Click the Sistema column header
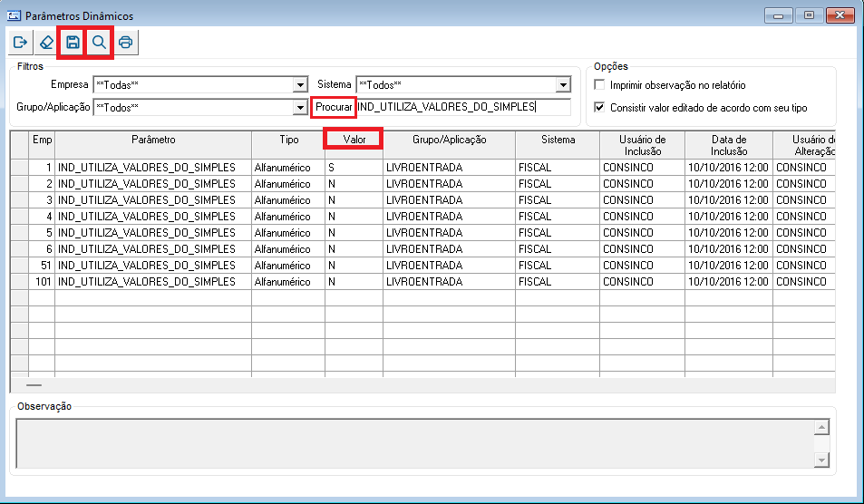The height and width of the screenshot is (504, 864). click(558, 145)
